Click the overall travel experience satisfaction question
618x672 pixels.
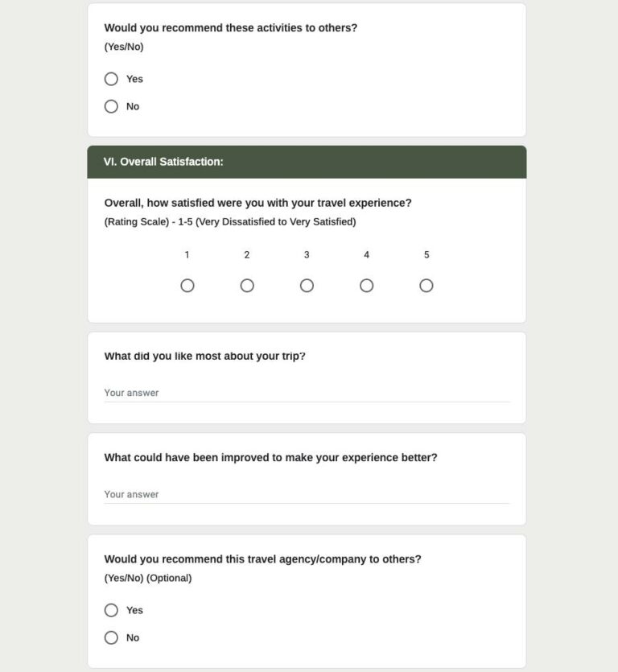257,204
